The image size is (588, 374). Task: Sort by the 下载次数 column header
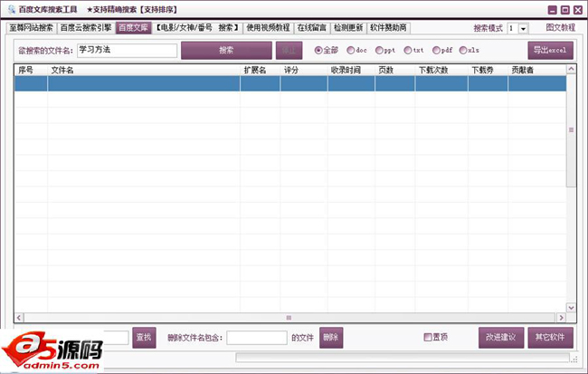click(x=441, y=71)
